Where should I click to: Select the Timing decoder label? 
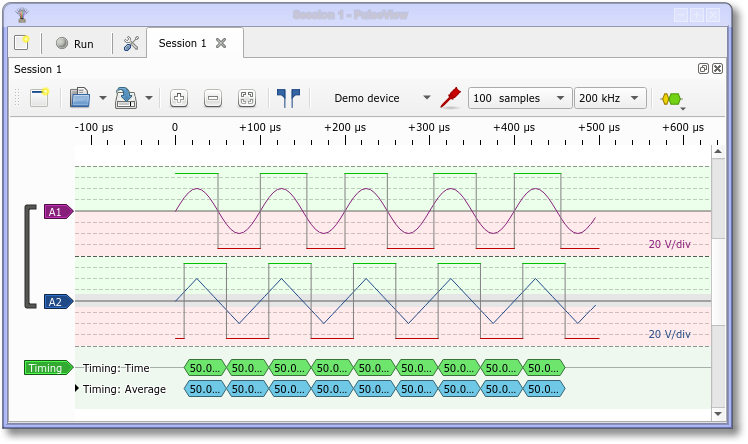coord(48,368)
